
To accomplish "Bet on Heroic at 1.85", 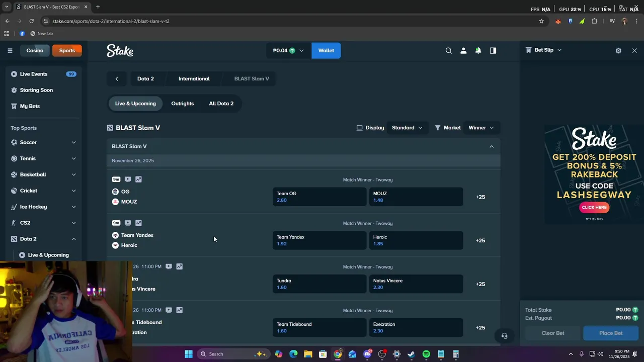I will coord(416,240).
